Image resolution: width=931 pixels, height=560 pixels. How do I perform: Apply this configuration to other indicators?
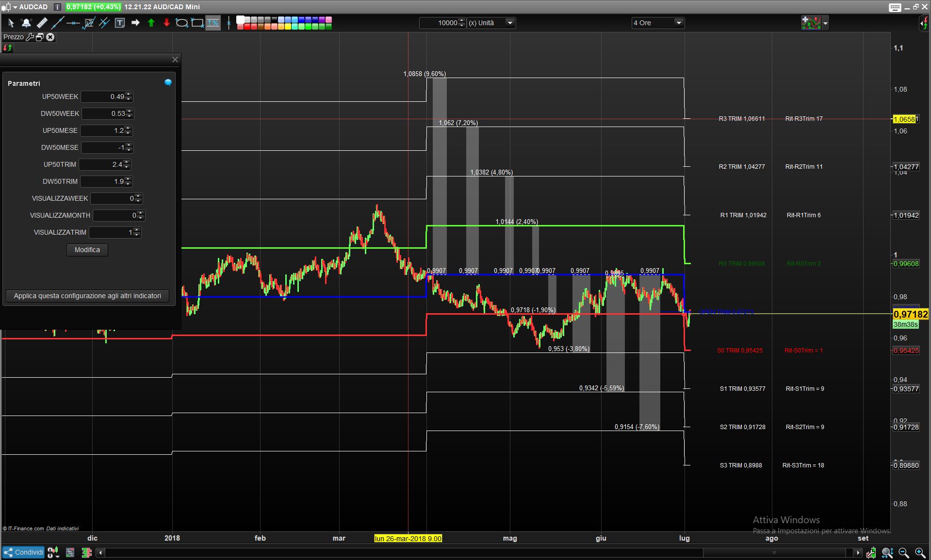[87, 296]
